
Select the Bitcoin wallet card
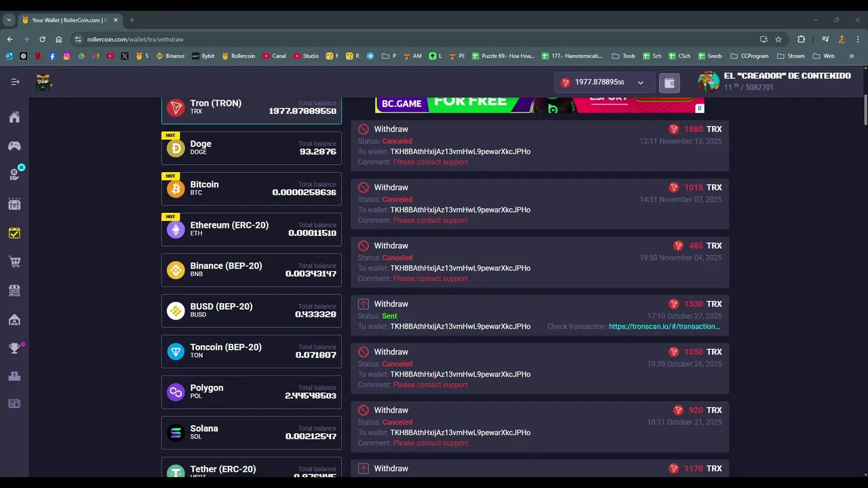(x=252, y=188)
